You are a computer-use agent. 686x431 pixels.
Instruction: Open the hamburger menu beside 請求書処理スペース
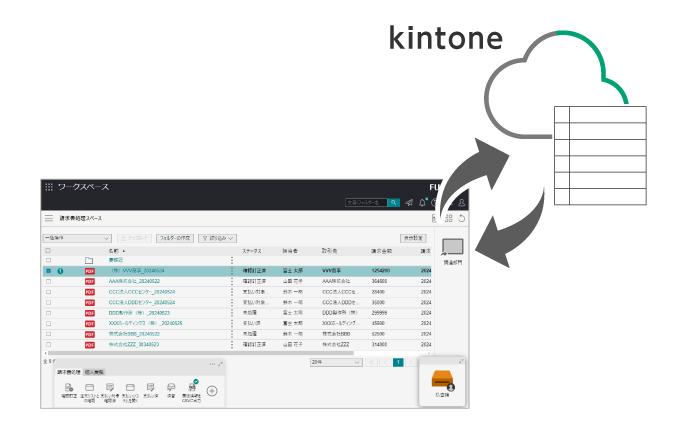pyautogui.click(x=49, y=218)
